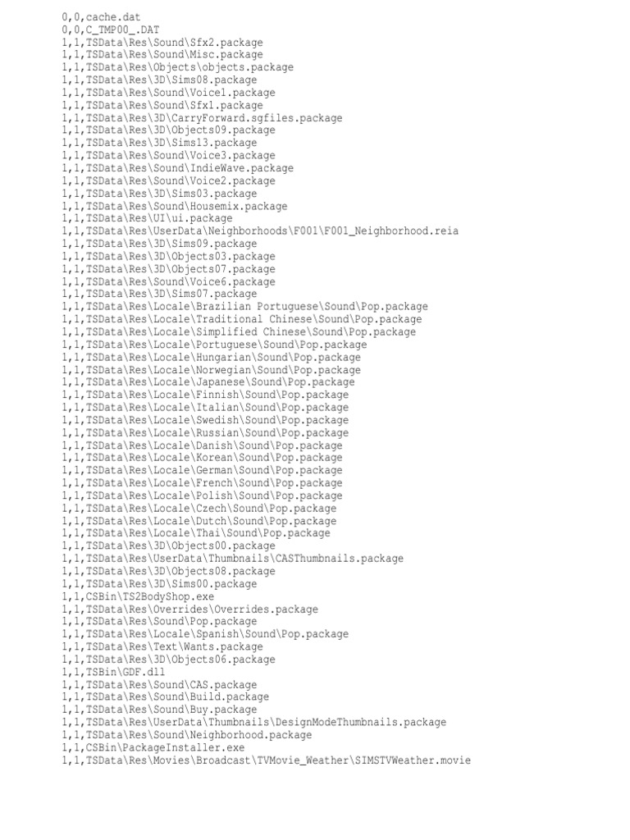Select the DesignModeThumbnails.package line

(x=254, y=723)
